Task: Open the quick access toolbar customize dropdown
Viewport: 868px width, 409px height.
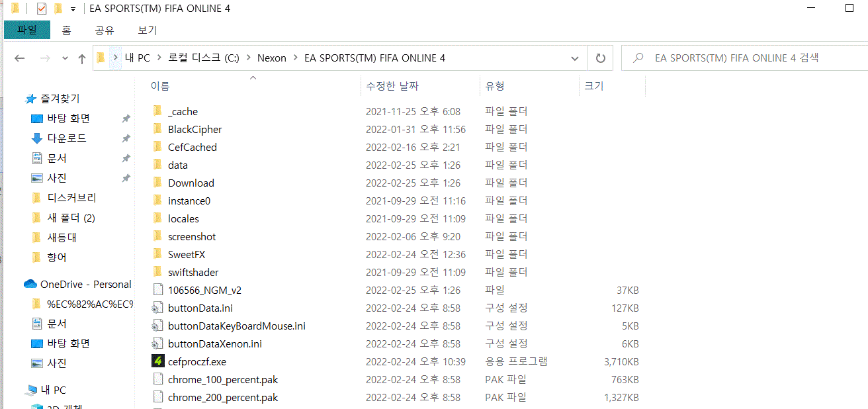Action: (x=73, y=9)
